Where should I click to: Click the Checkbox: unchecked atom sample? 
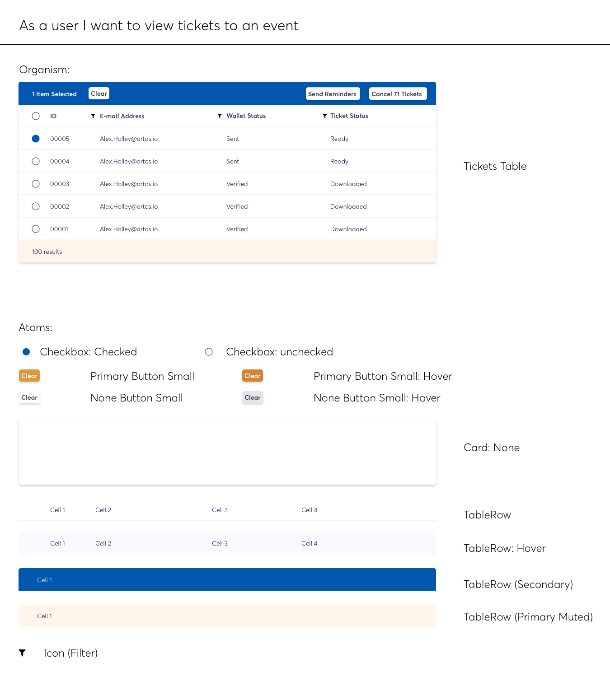pyautogui.click(x=209, y=352)
